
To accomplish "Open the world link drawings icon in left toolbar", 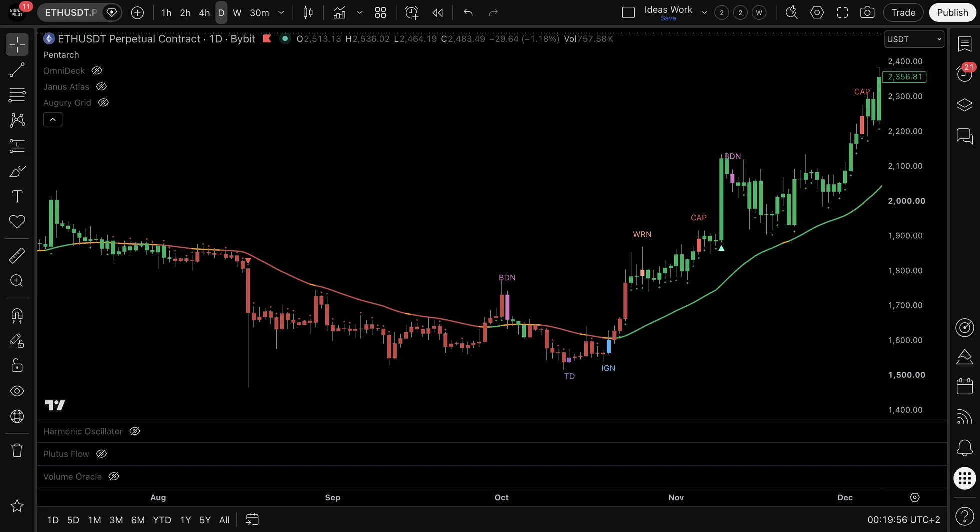I will pyautogui.click(x=17, y=416).
